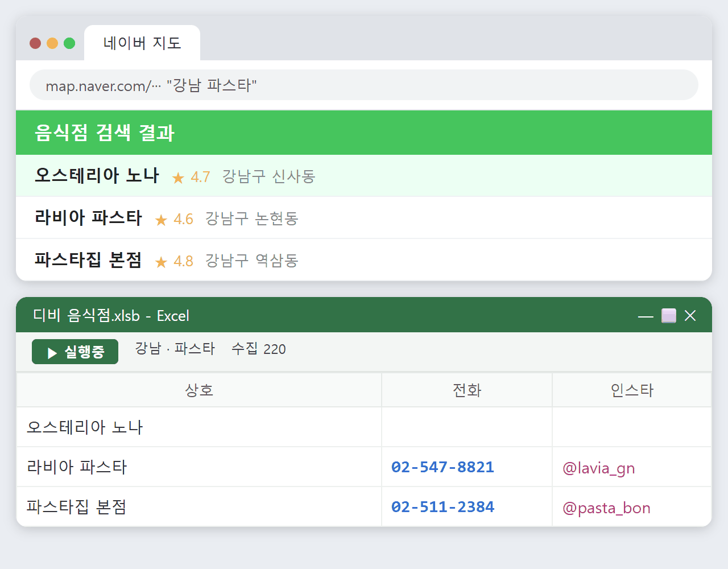Click the star rating 4.6 for 라비아 파스타
This screenshot has width=728, height=569.
[x=174, y=219]
